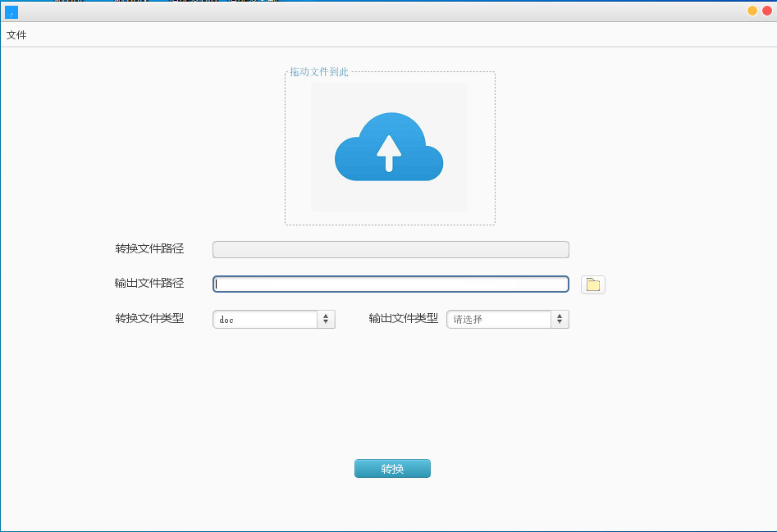Click the blue app icon in title bar
This screenshot has width=777, height=532.
tap(11, 11)
